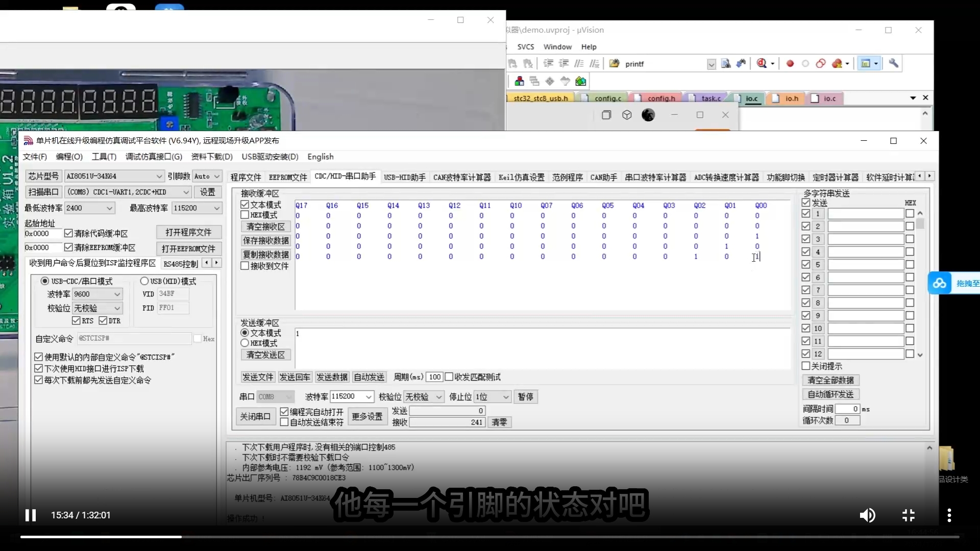Open Configuration via the wrench icon in µVision
The image size is (980, 551).
coord(894,63)
